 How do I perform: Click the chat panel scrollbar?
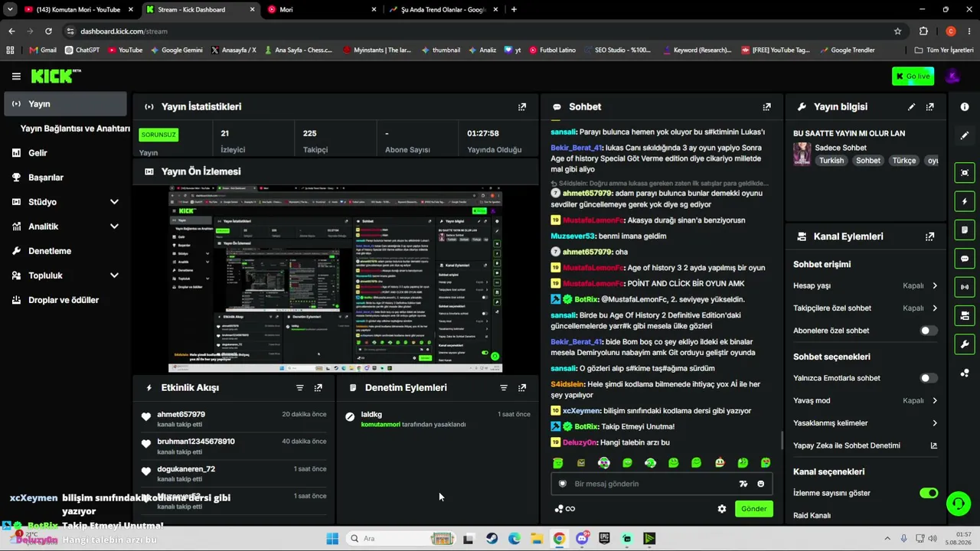coord(782,441)
